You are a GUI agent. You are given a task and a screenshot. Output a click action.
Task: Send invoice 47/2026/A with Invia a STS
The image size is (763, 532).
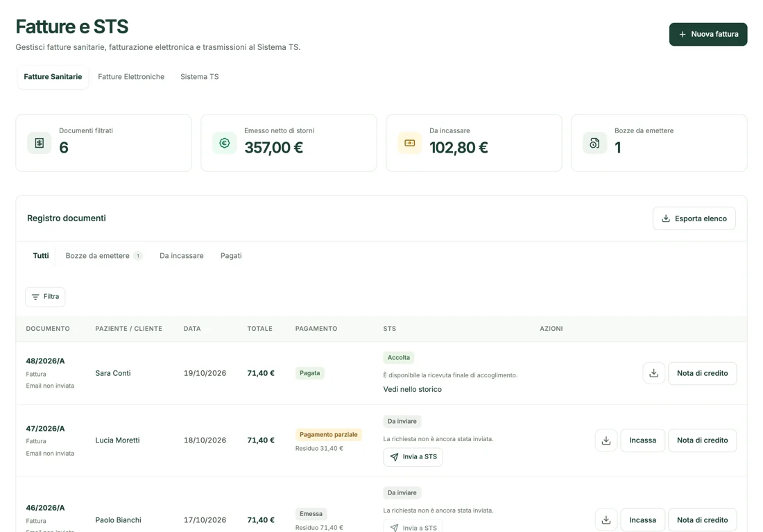pos(413,457)
